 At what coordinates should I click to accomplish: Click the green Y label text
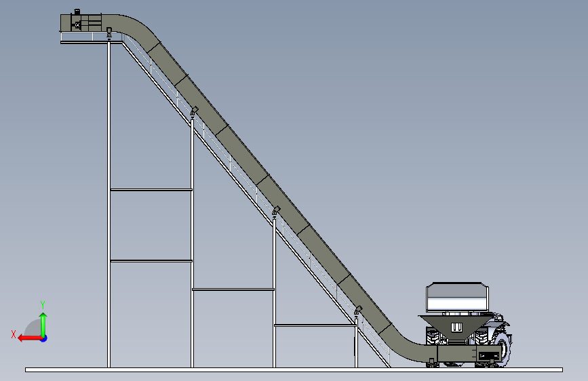(43, 304)
